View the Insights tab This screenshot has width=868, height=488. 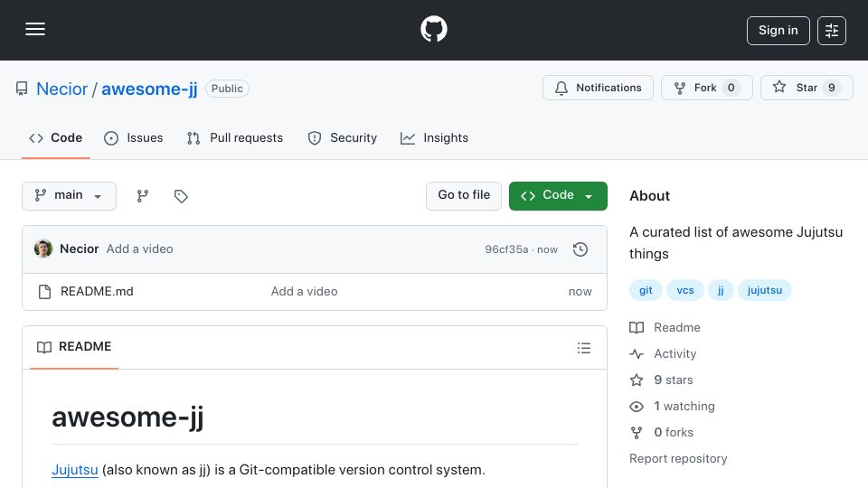(435, 137)
